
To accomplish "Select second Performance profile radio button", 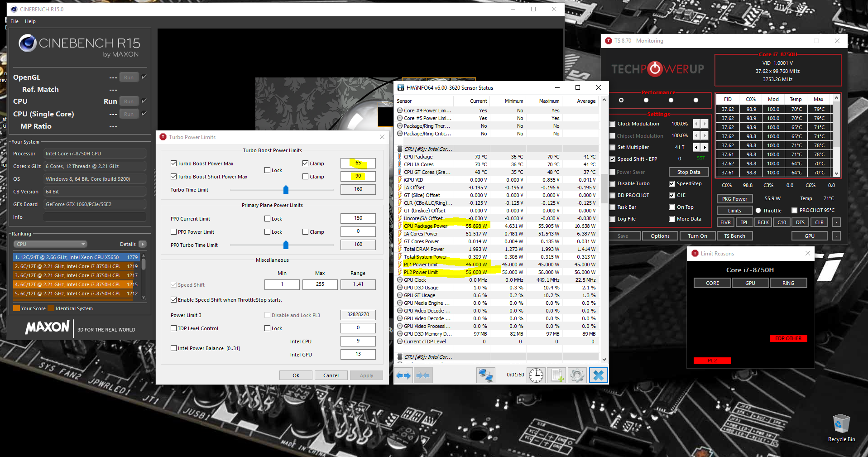I will tap(646, 100).
